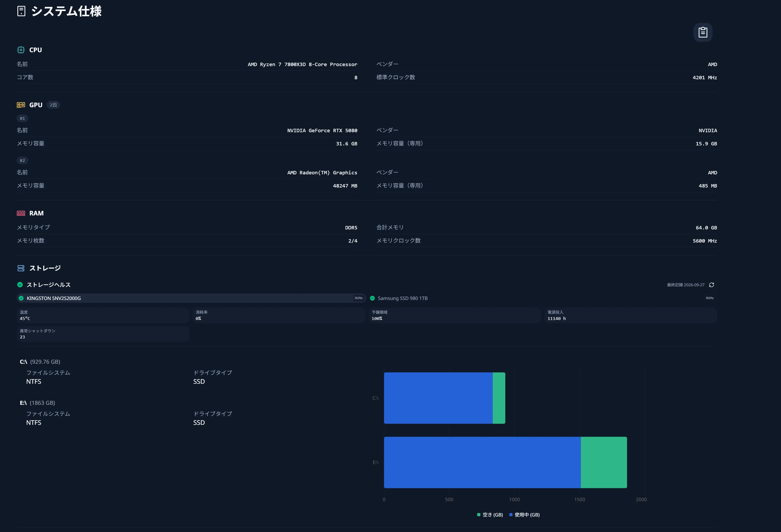Select the KINGSTON SNV2S2000G drive tab
The width and height of the screenshot is (781, 532).
(x=191, y=298)
